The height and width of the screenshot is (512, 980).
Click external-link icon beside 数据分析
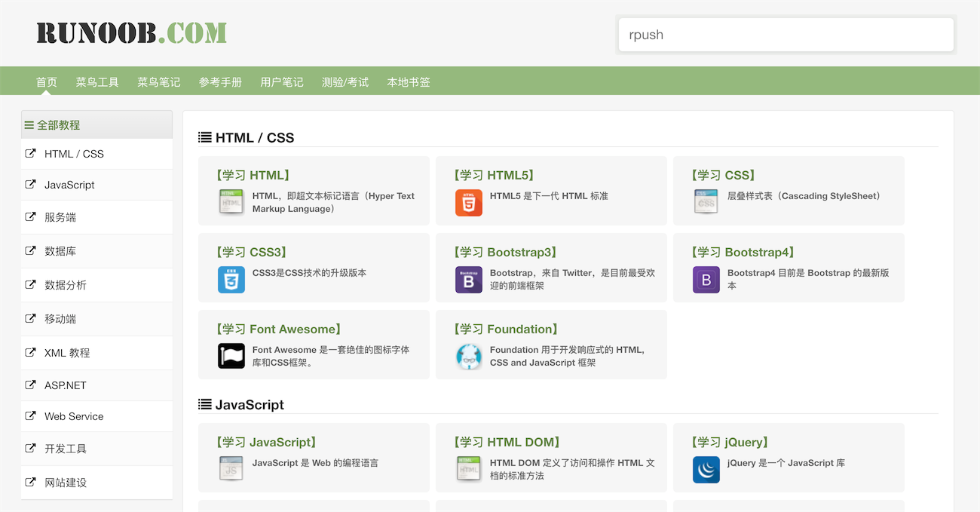point(31,285)
